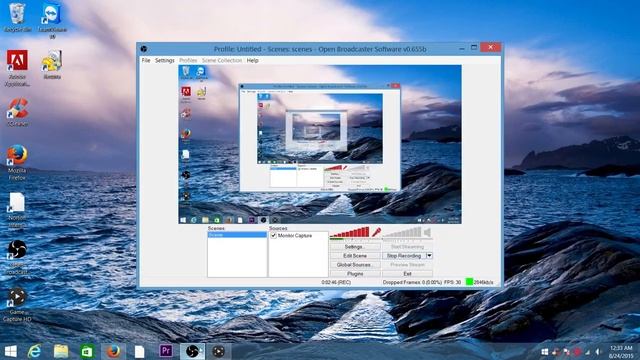Screen dimensions: 640x360
Task: Click the red recording tray icon
Action: coord(577,351)
